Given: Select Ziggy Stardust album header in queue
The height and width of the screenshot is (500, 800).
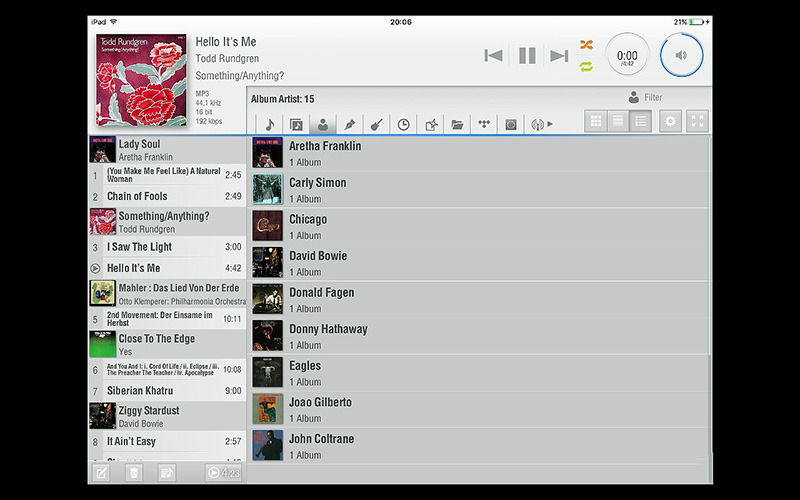Looking at the screenshot, I should [167, 416].
